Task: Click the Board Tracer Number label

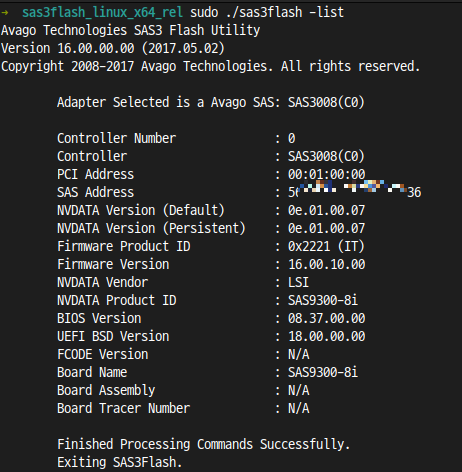Action: tap(123, 408)
